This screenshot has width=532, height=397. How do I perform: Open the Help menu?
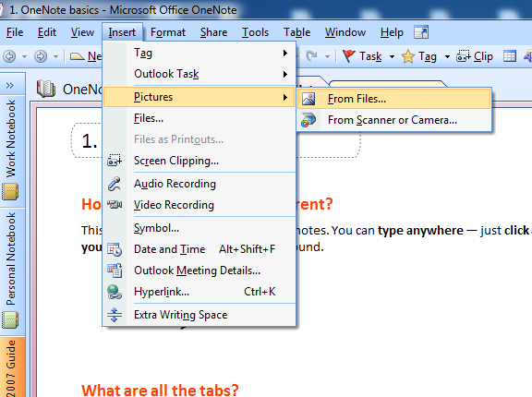(392, 32)
